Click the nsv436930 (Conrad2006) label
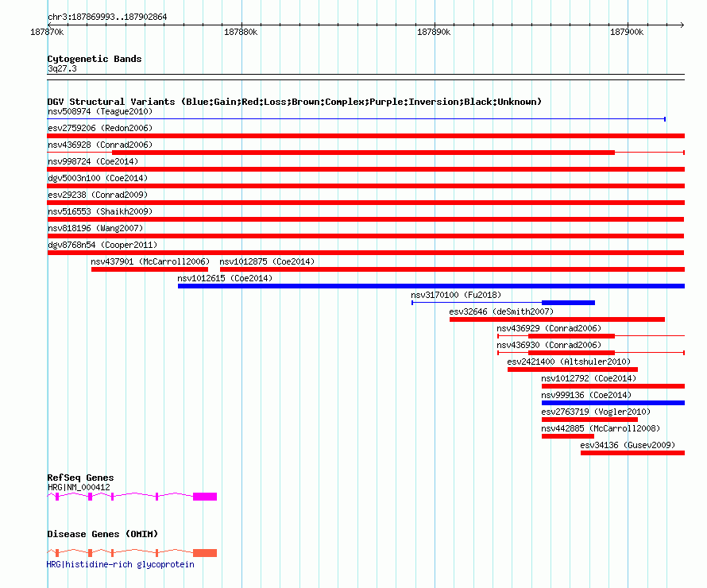This screenshot has width=707, height=588. (549, 345)
